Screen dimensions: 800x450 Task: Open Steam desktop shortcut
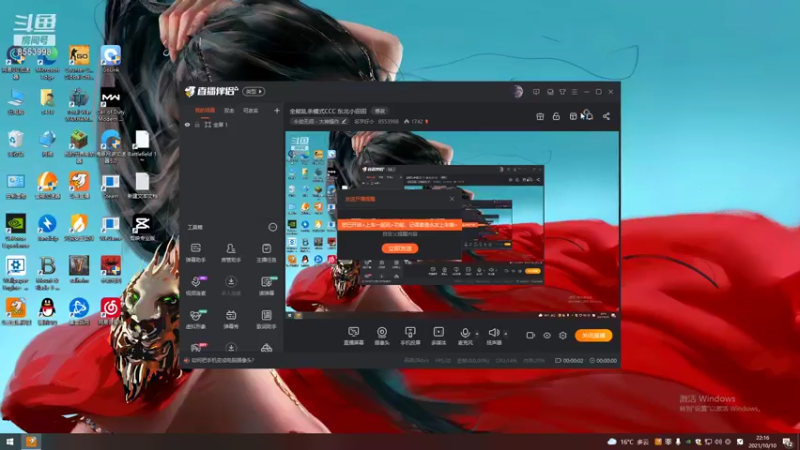click(x=111, y=187)
